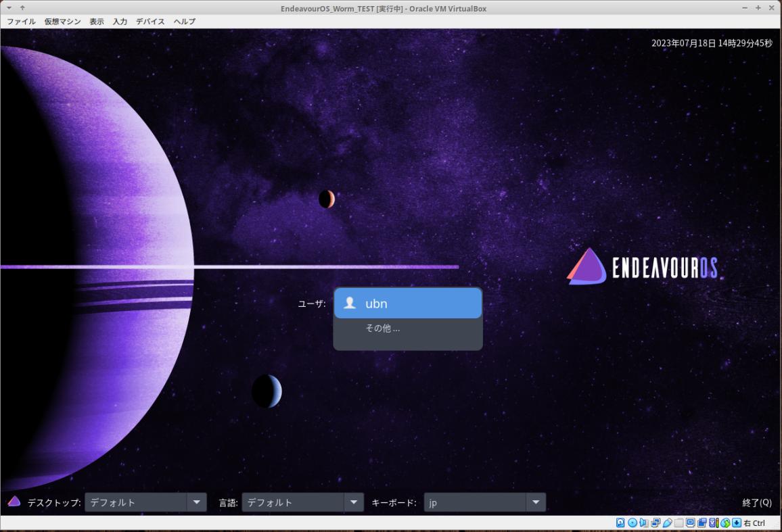Click the up-arrow icon in title bar
782x532 pixels.
coord(22,8)
